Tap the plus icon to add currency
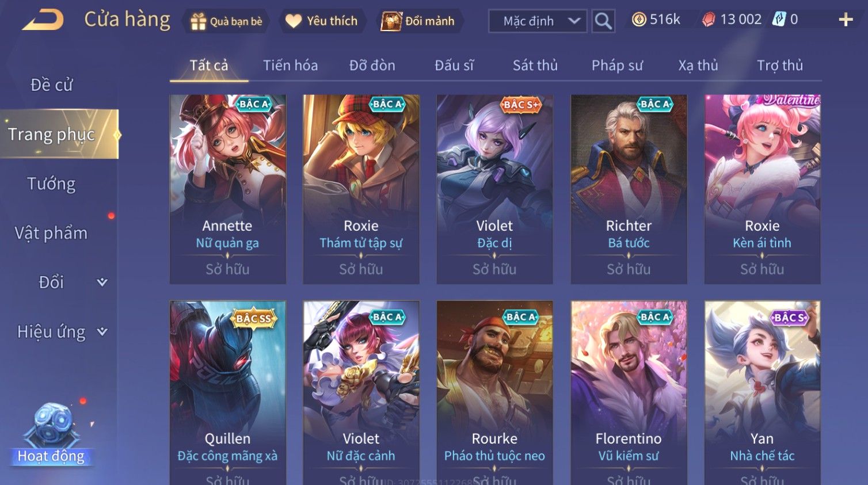 tap(846, 20)
